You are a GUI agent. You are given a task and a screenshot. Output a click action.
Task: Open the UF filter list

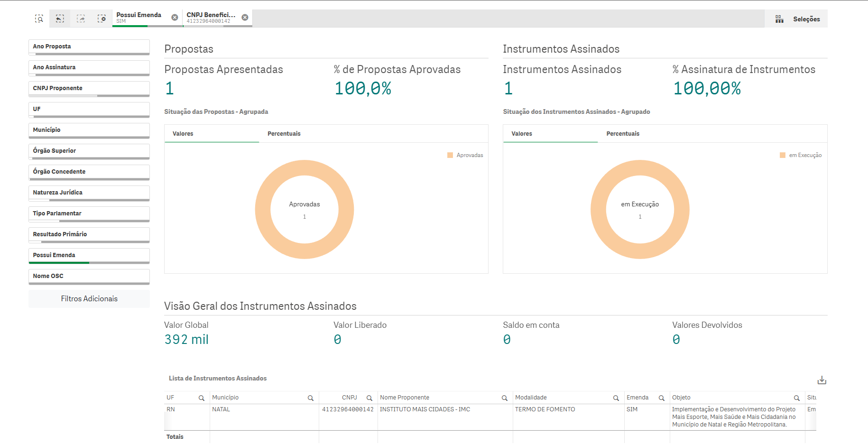click(89, 109)
